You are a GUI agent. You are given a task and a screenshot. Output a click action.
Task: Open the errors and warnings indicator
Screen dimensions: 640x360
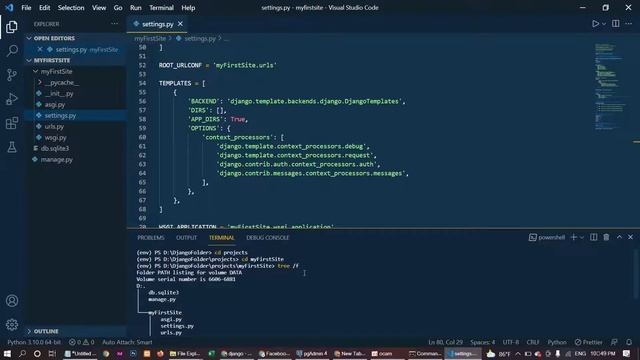pos(81,342)
